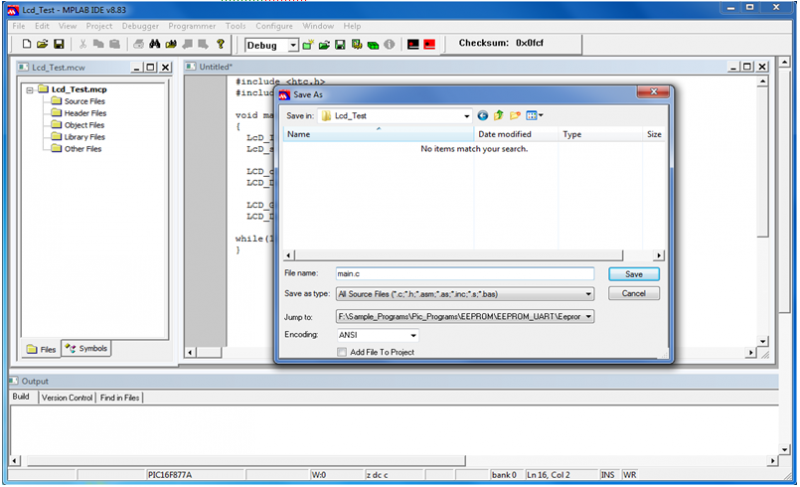Switch to the Symbols tab

[86, 348]
